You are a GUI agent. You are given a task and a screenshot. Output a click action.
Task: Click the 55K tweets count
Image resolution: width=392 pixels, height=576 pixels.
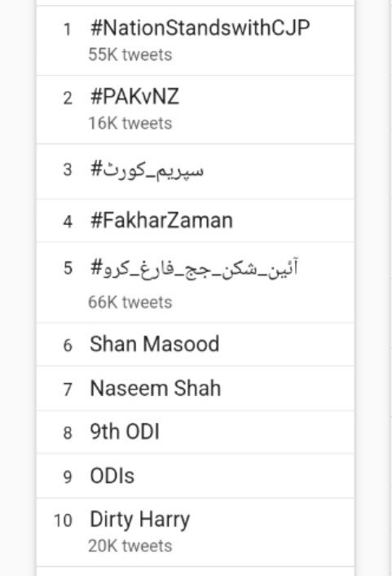point(130,55)
